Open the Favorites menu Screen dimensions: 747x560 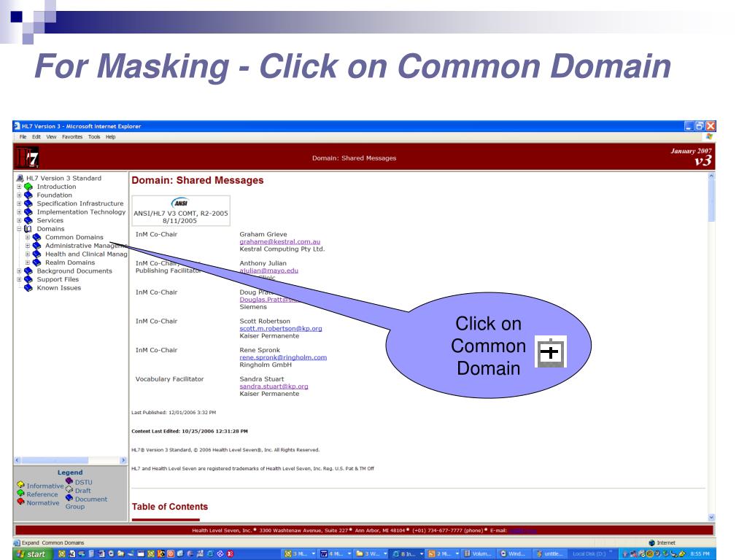coord(72,136)
